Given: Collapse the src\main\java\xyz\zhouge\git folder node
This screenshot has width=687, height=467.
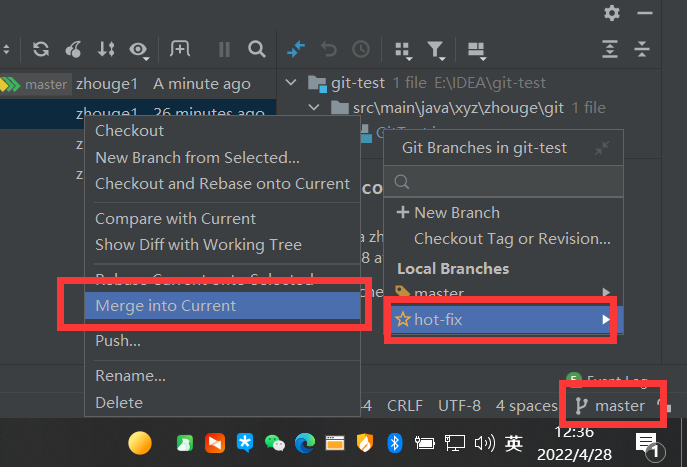Looking at the screenshot, I should pyautogui.click(x=314, y=107).
